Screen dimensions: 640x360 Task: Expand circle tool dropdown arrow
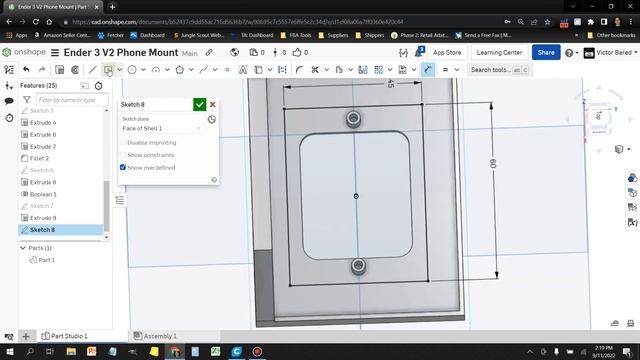(x=143, y=70)
